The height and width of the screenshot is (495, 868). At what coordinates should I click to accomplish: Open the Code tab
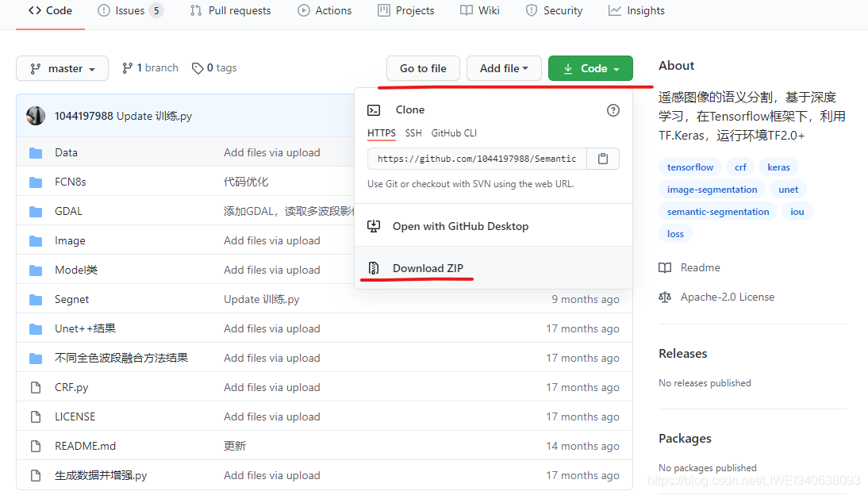[x=50, y=10]
